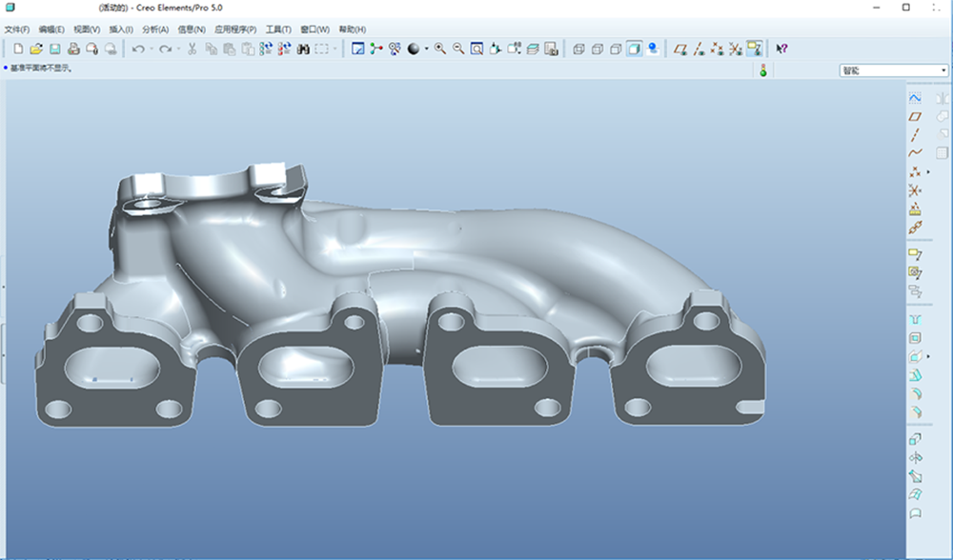Open a file with the folder icon
This screenshot has width=953, height=560.
point(36,49)
